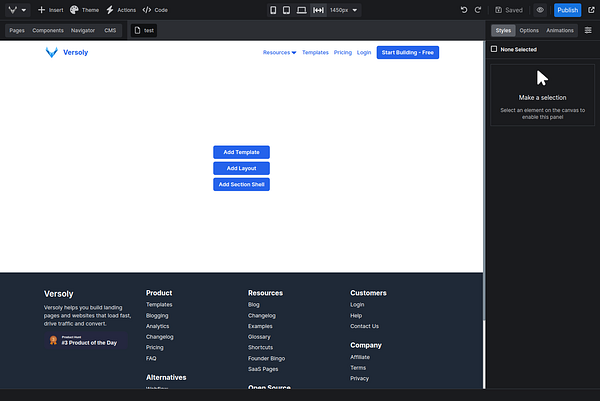Click the Saved status button

pyautogui.click(x=509, y=10)
